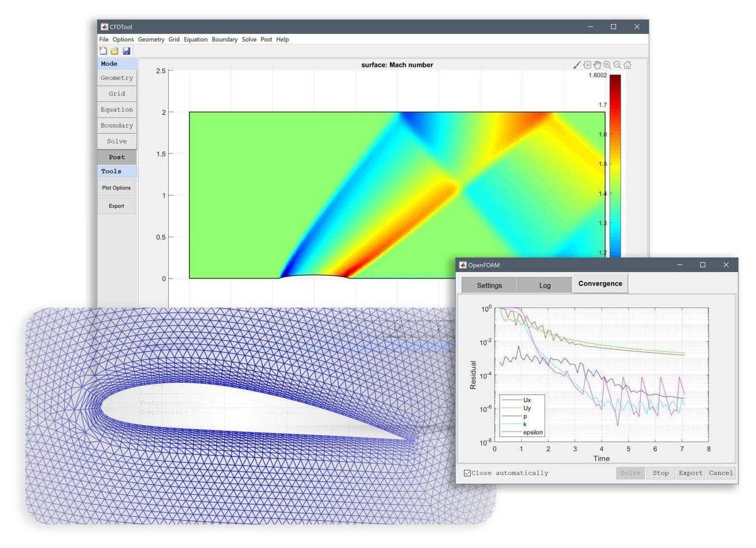The width and height of the screenshot is (756, 548).
Task: Click the data-tip icon in the plot toolbar
Action: pyautogui.click(x=587, y=64)
